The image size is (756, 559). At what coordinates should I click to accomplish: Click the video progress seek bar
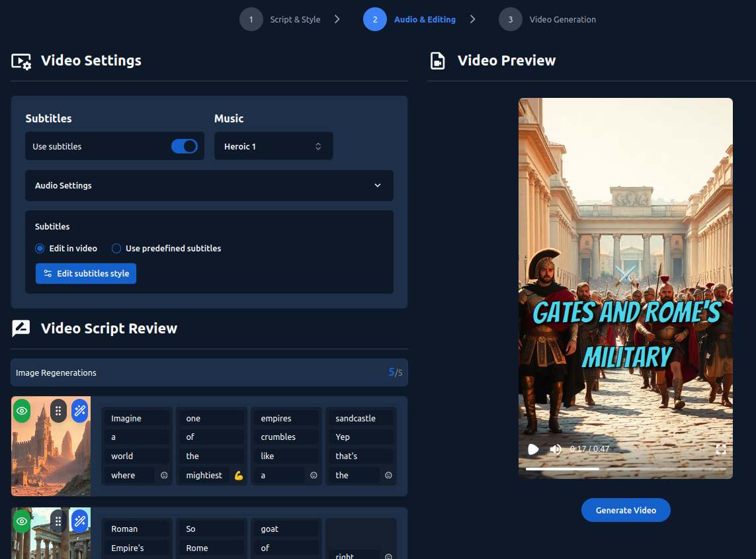point(626,468)
